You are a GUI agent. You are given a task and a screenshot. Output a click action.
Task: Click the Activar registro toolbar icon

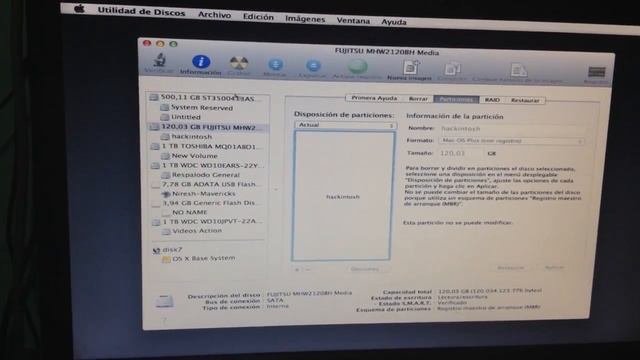coord(358,66)
